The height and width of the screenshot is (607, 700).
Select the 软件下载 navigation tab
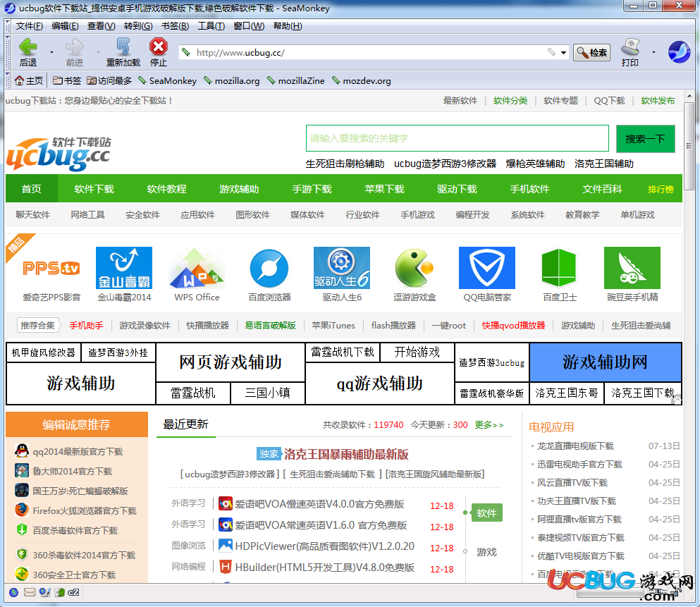(94, 189)
